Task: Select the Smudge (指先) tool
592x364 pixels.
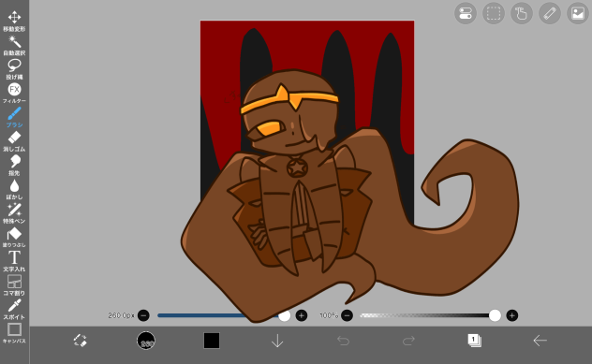Action: pos(14,166)
